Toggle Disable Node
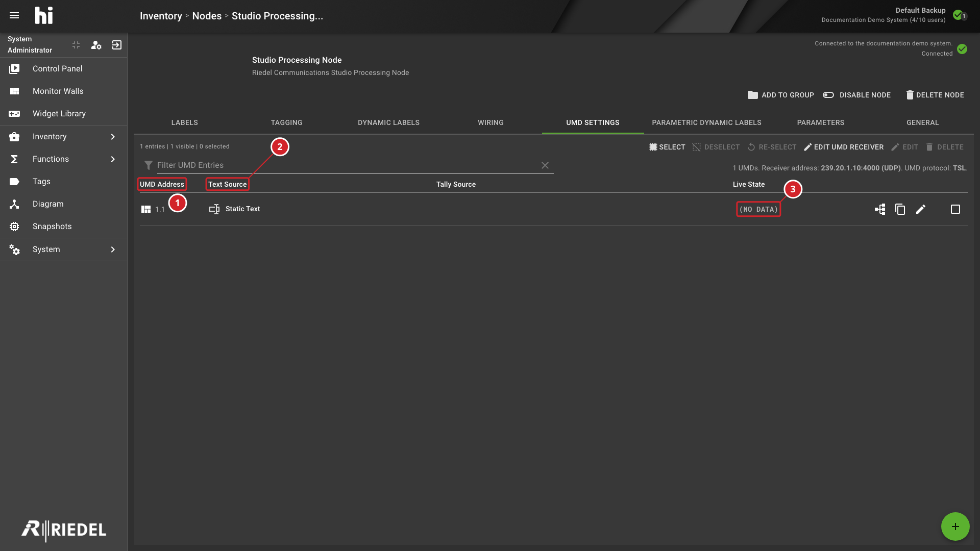The width and height of the screenshot is (980, 551). point(856,95)
